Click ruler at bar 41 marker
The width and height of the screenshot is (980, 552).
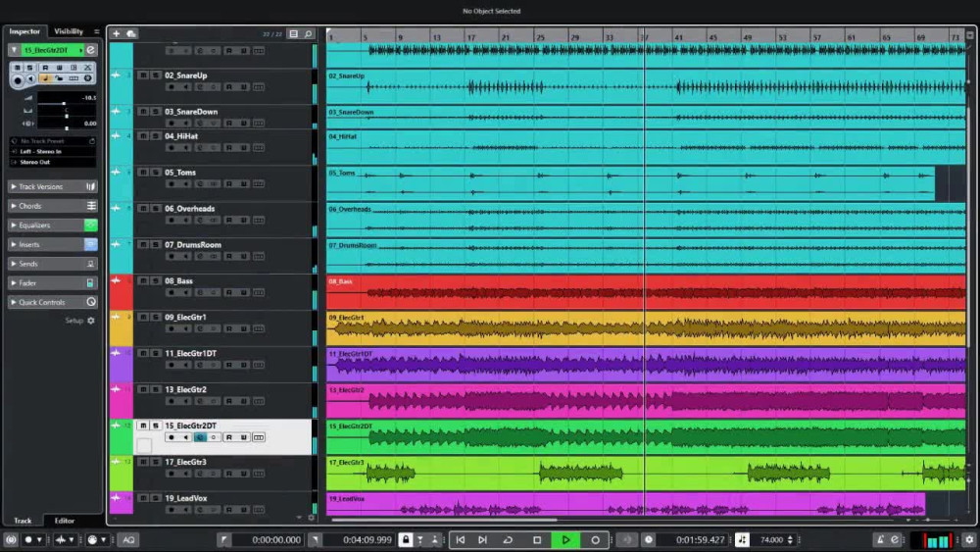click(x=678, y=37)
